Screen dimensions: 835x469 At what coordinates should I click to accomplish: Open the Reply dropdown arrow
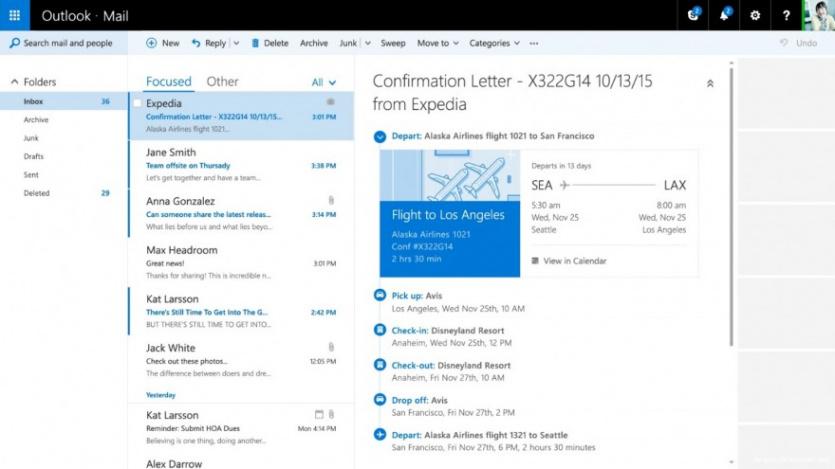[x=236, y=43]
